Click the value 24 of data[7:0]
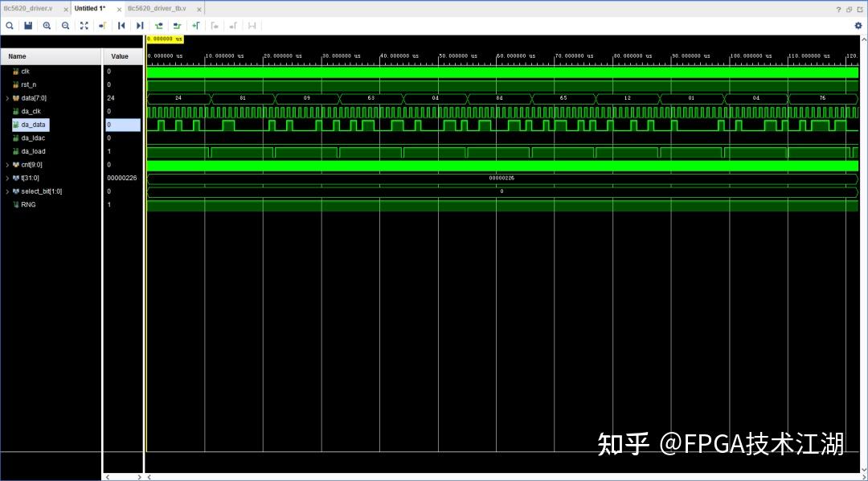 pyautogui.click(x=111, y=98)
